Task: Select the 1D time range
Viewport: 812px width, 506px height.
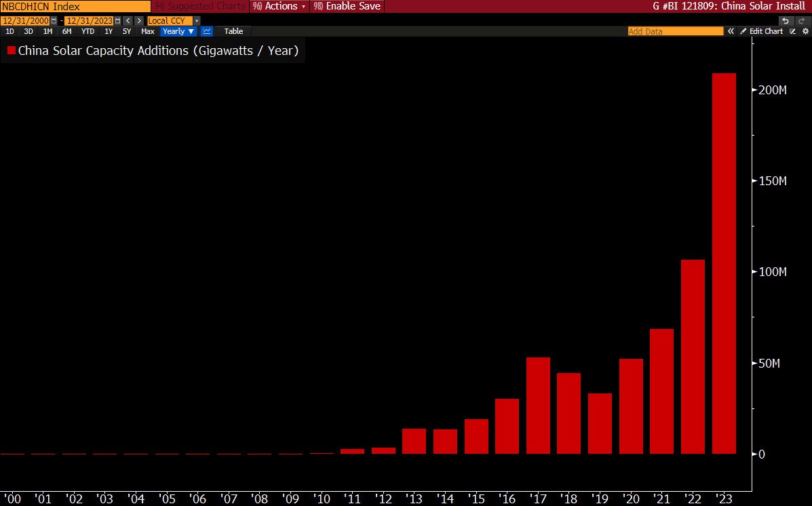Action: point(10,32)
